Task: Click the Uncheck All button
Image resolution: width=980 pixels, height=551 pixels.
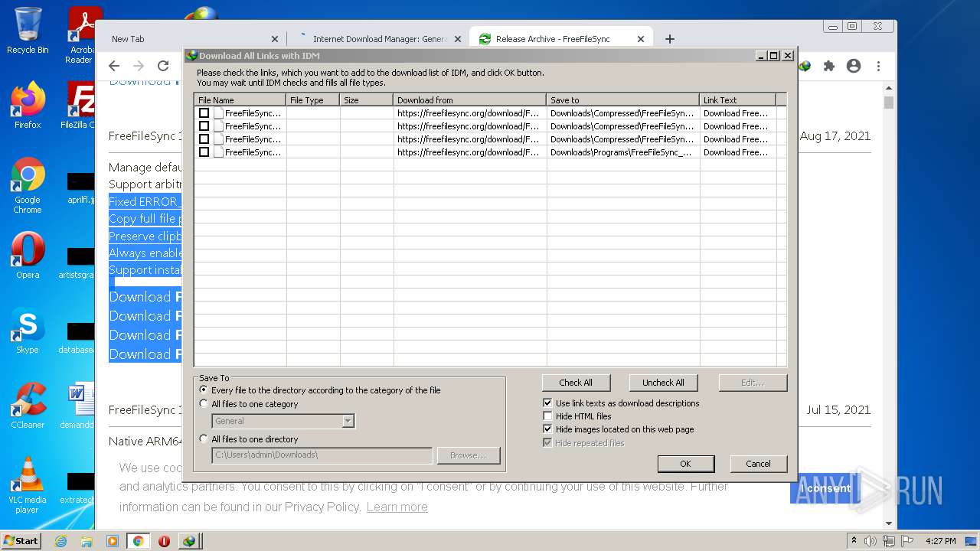Action: [663, 383]
